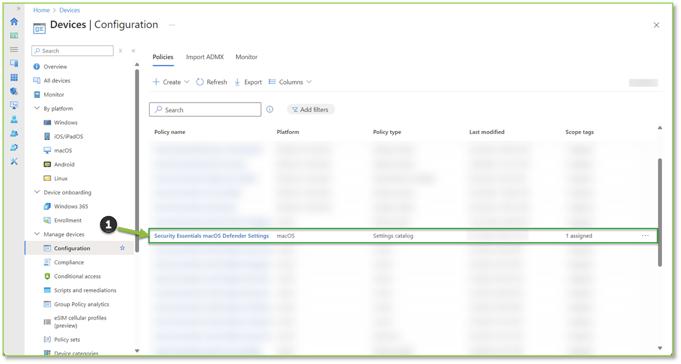681x364 pixels.
Task: Open the Home icon in left rail
Action: pyautogui.click(x=14, y=21)
